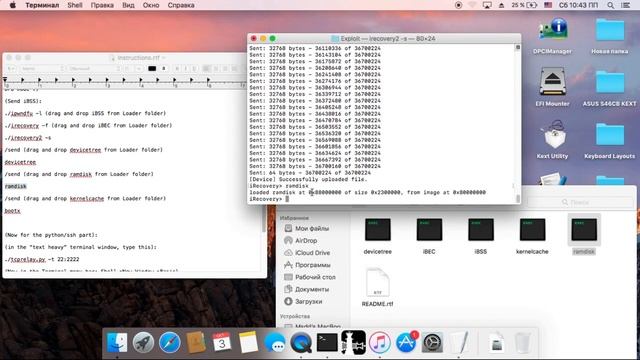Open Spotlight search in menu bar
Image resolution: width=640 pixels, height=360 pixels.
pyautogui.click(x=610, y=5)
